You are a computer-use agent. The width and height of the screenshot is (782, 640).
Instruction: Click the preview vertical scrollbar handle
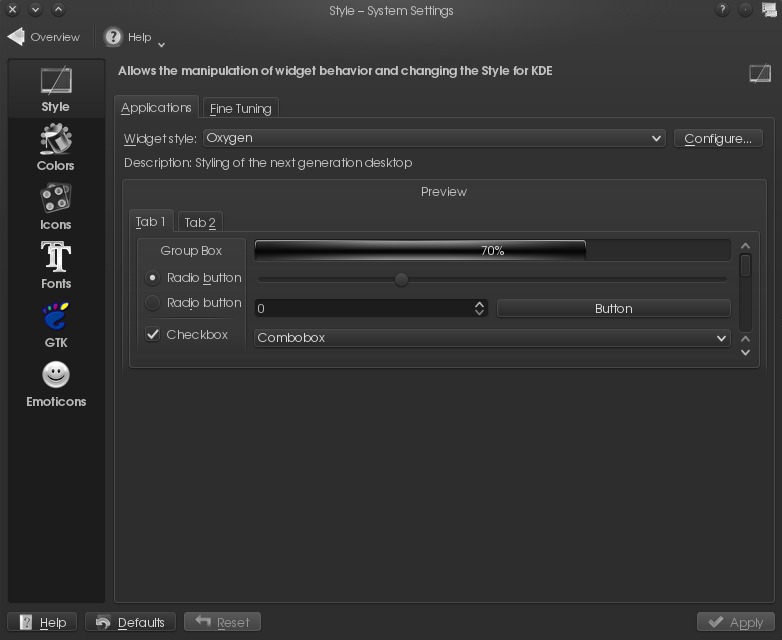pos(745,265)
